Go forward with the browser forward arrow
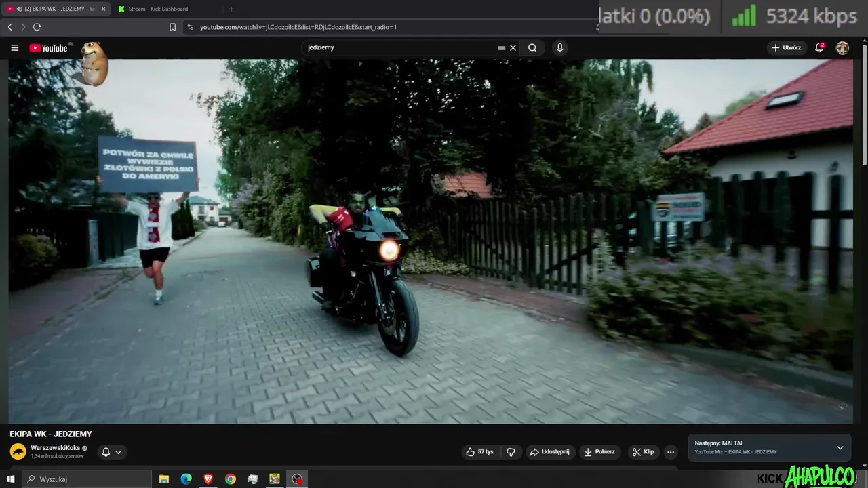 [x=23, y=27]
